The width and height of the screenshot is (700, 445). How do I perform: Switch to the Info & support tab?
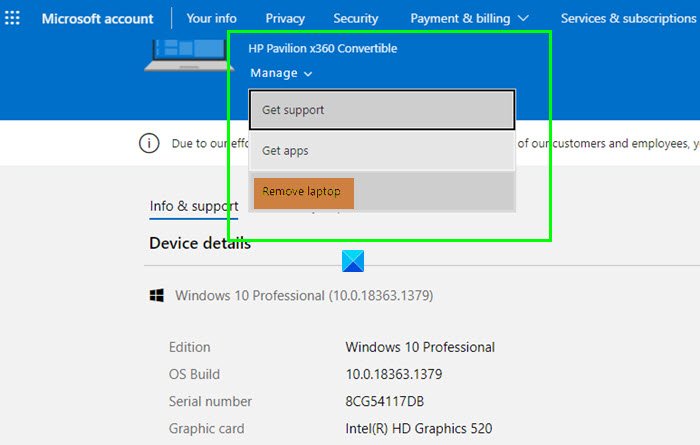[193, 206]
